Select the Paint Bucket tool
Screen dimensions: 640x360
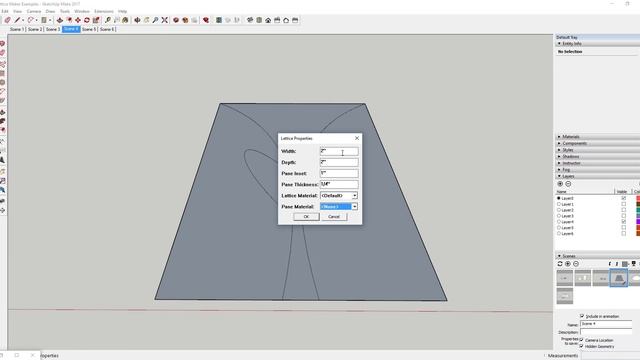(125, 20)
